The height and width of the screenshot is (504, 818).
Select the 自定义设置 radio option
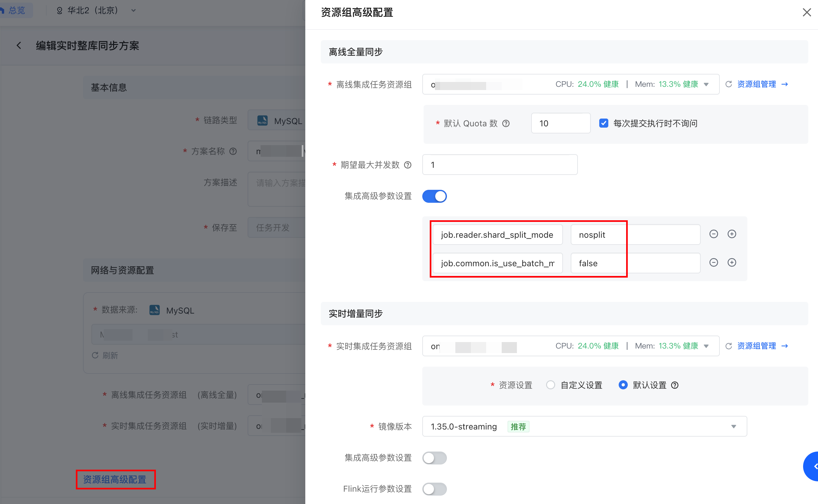pos(551,385)
